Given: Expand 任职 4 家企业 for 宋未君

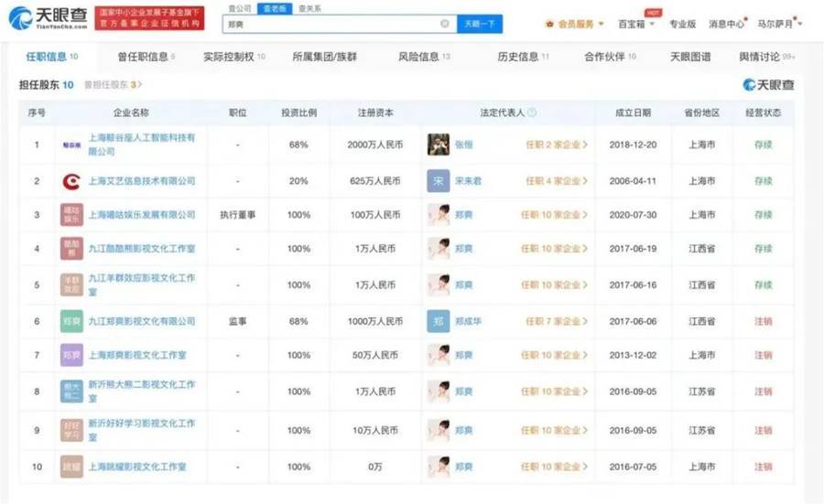Looking at the screenshot, I should pyautogui.click(x=557, y=181).
